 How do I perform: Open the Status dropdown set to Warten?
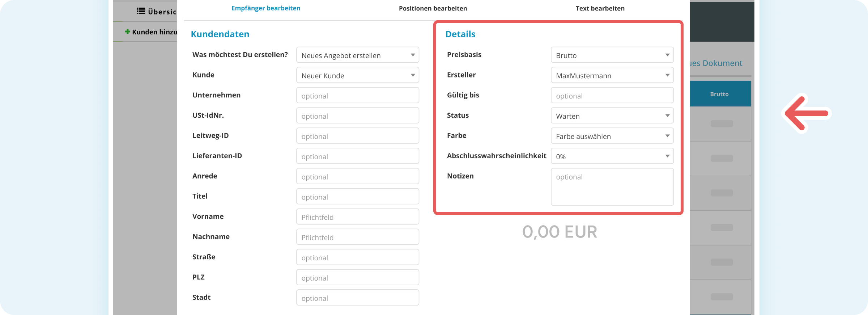click(x=612, y=116)
